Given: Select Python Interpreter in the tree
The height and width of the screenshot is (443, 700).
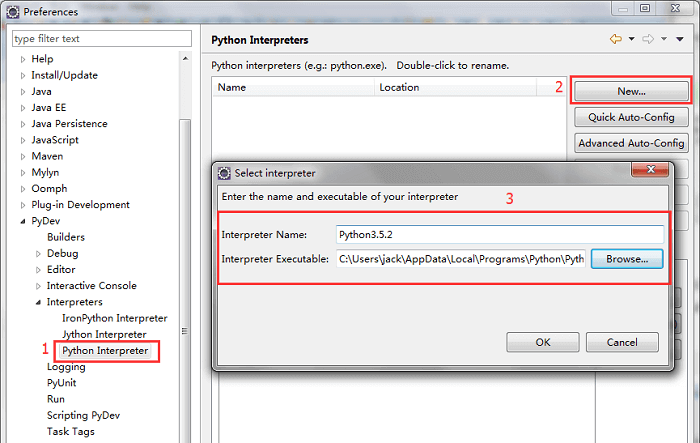Looking at the screenshot, I should point(105,351).
